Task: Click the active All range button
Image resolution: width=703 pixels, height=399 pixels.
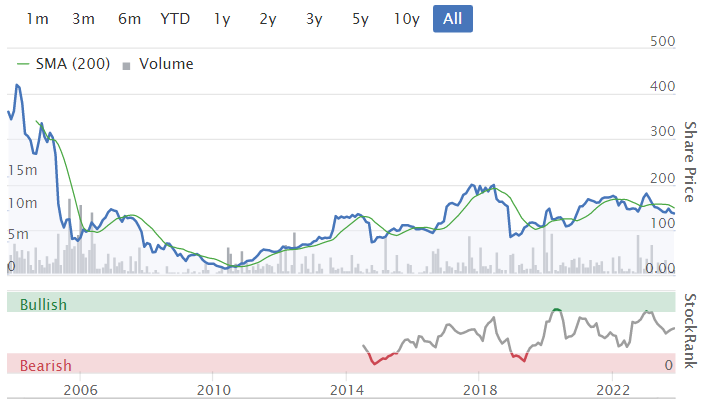Action: pos(453,19)
